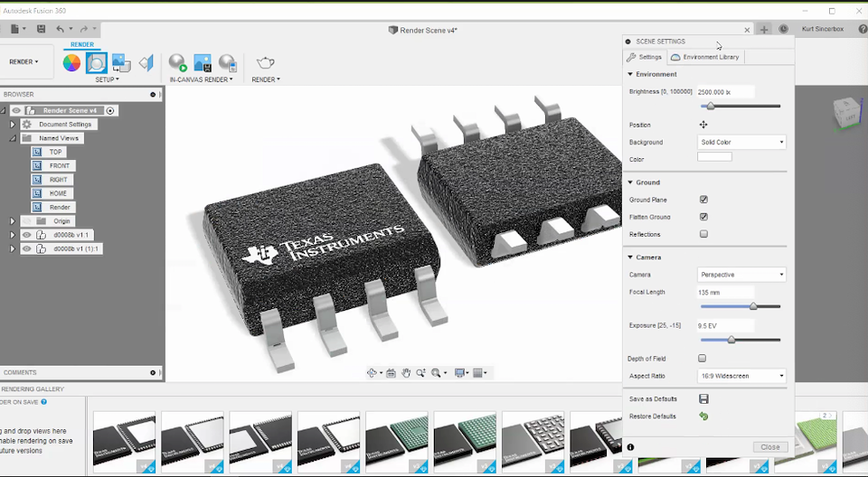The height and width of the screenshot is (477, 868).
Task: Click the background Color swatch
Action: coord(714,157)
